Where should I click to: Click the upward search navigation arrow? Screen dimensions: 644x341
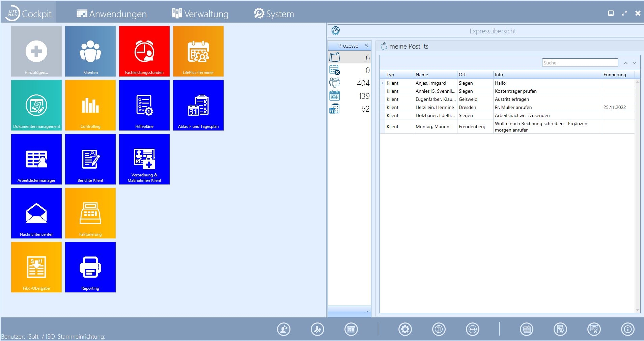[626, 63]
